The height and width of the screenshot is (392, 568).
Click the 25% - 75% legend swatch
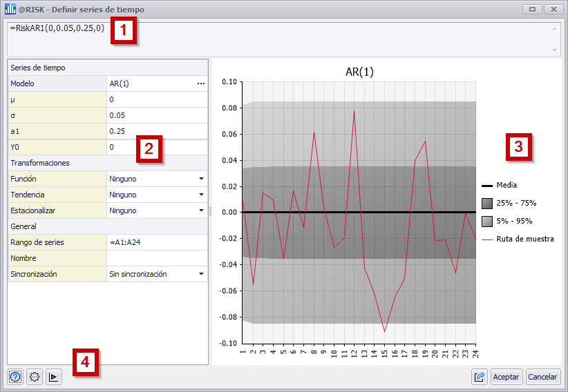487,203
